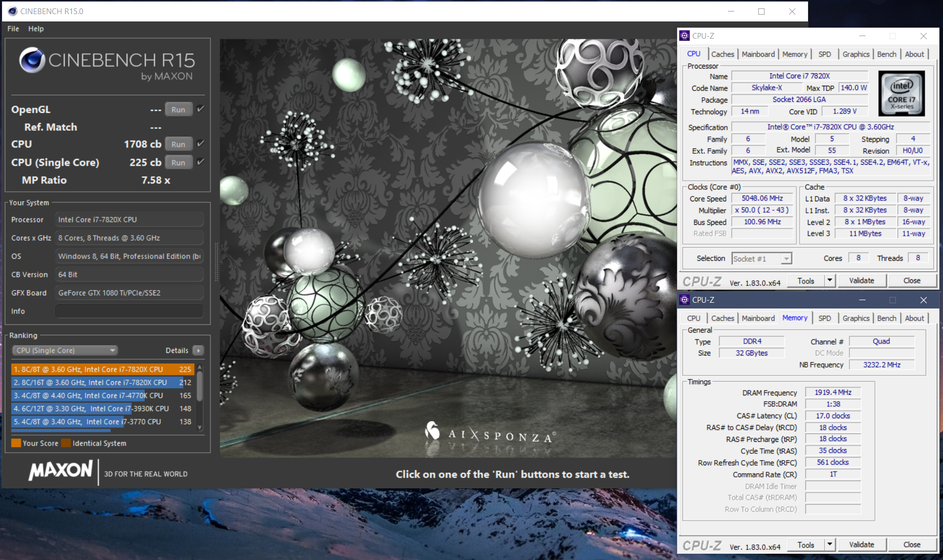Expand the ranking Details arrow button
This screenshot has height=560, width=943.
pyautogui.click(x=198, y=350)
